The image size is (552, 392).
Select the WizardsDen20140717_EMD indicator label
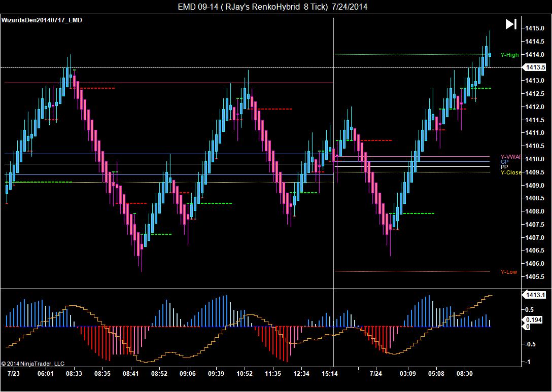click(42, 20)
